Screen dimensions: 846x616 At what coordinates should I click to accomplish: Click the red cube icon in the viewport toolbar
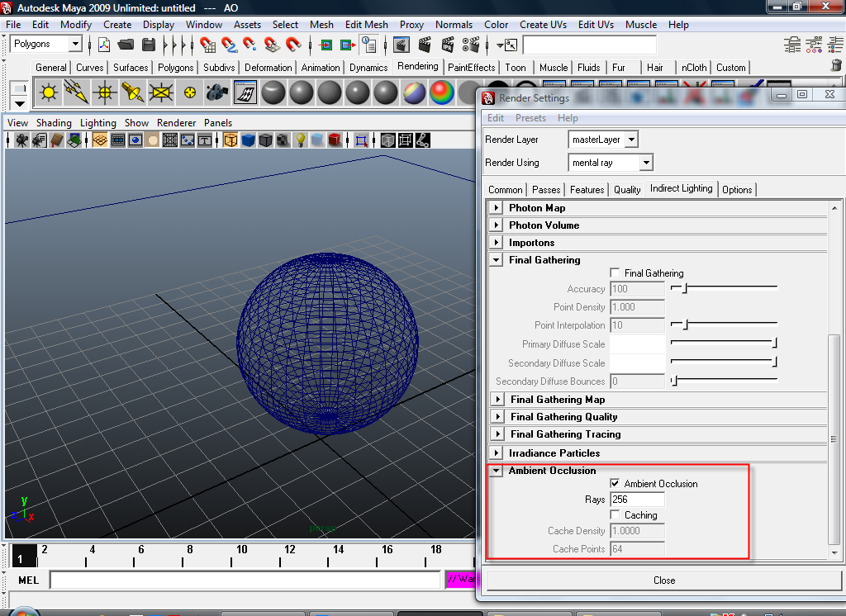pos(335,140)
